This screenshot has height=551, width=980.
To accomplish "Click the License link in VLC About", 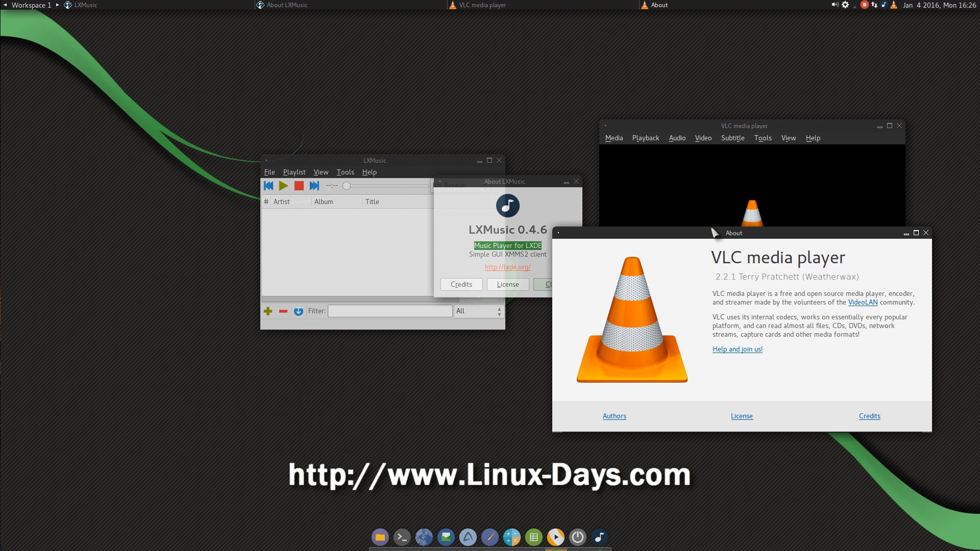I will (x=742, y=416).
